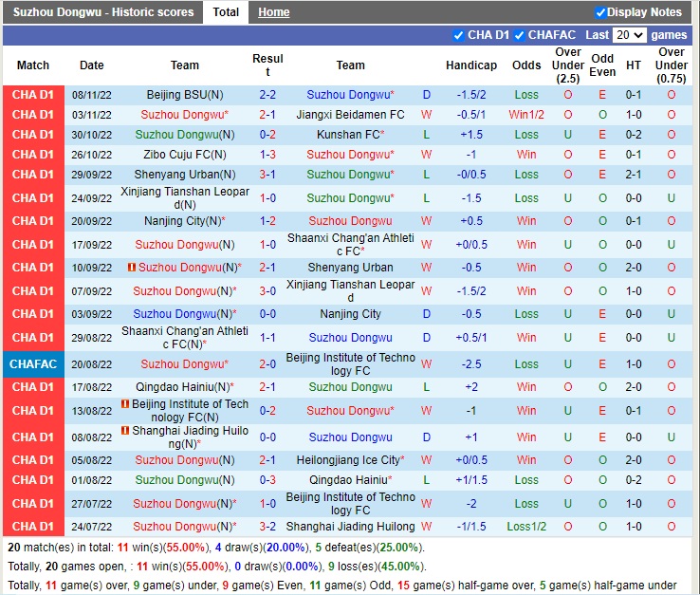Switch to the Home tab

pos(274,12)
